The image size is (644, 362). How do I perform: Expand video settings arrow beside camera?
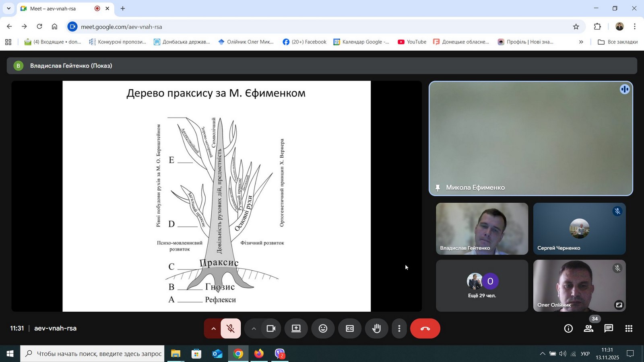(254, 329)
